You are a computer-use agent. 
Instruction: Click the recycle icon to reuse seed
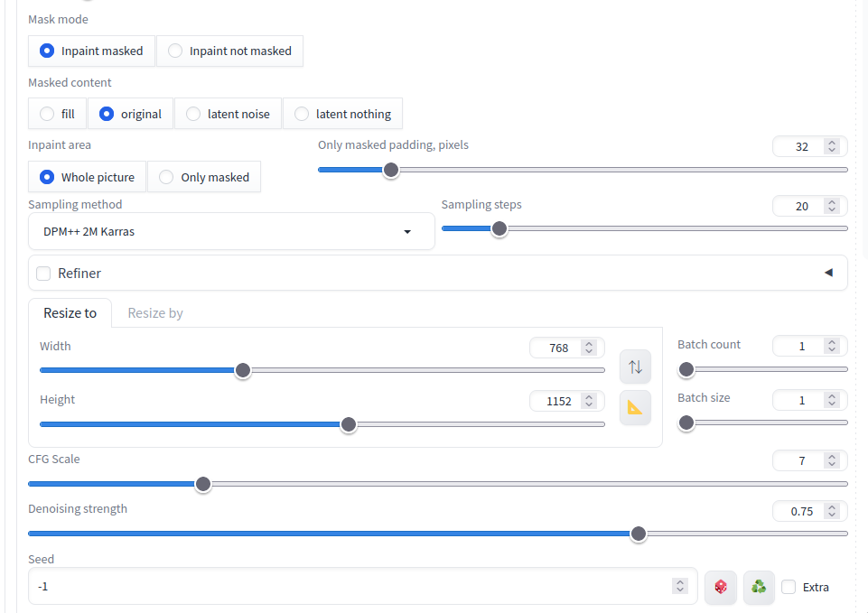click(x=759, y=587)
